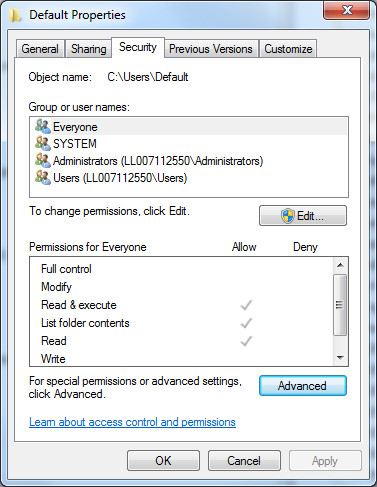The height and width of the screenshot is (487, 377).
Task: Close the Default Properties dialog
Action: point(347,10)
